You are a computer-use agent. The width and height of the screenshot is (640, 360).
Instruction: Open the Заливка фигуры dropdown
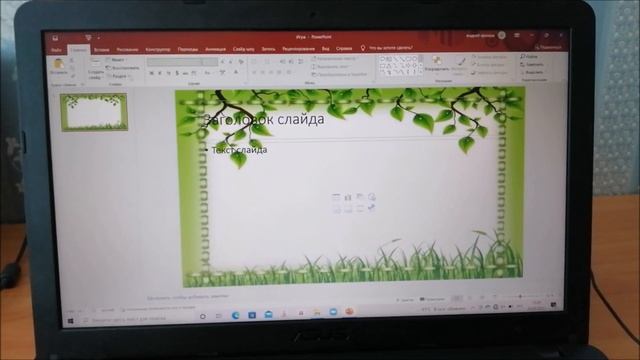pyautogui.click(x=488, y=57)
